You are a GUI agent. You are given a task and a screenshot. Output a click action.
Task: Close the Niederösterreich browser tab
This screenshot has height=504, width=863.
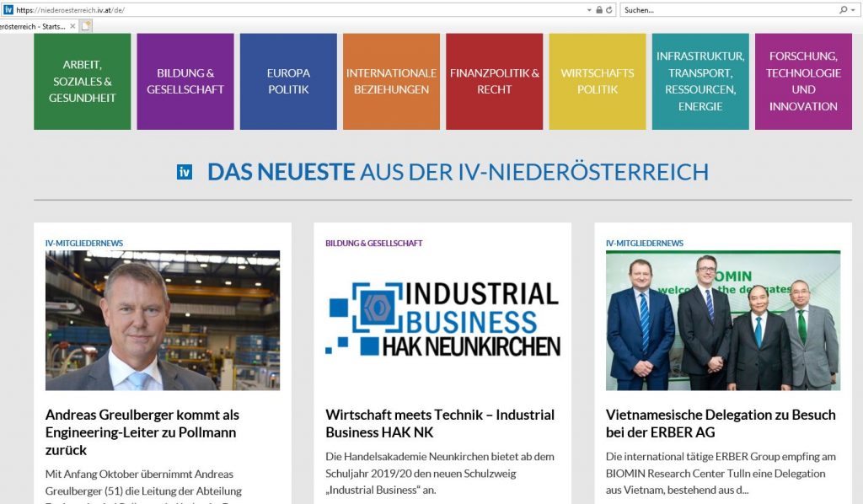point(72,26)
